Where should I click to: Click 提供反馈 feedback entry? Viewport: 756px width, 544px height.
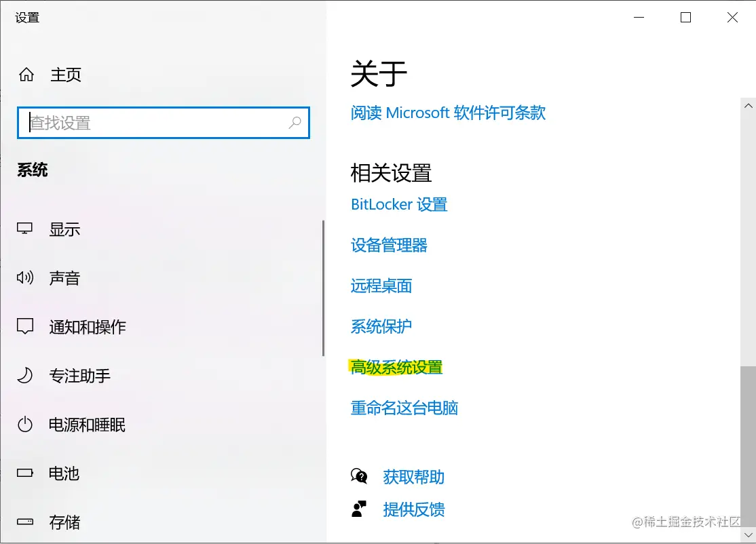(x=415, y=509)
